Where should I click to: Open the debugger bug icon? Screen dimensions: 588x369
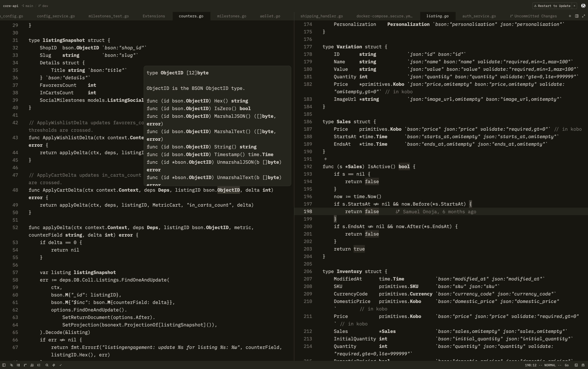pos(583,365)
